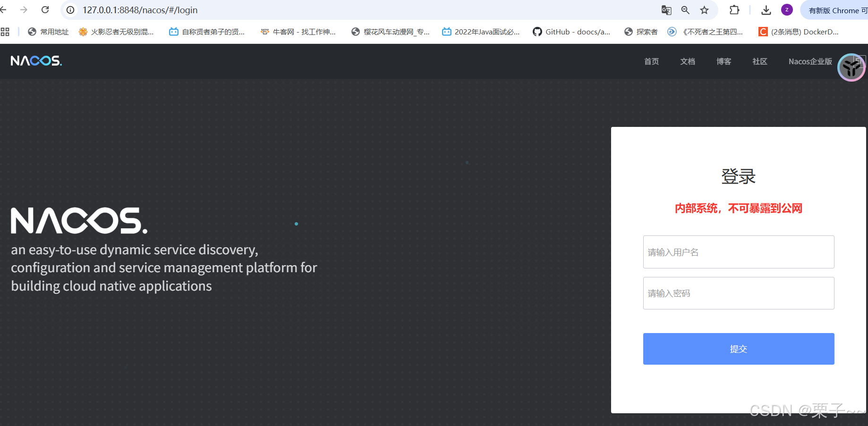Click the red 内部系统,不可暴露到公网 warning
Image resolution: width=868 pixels, height=426 pixels.
739,208
